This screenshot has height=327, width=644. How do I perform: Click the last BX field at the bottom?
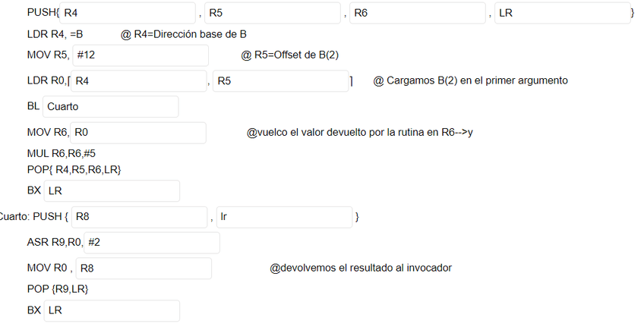pos(112,311)
